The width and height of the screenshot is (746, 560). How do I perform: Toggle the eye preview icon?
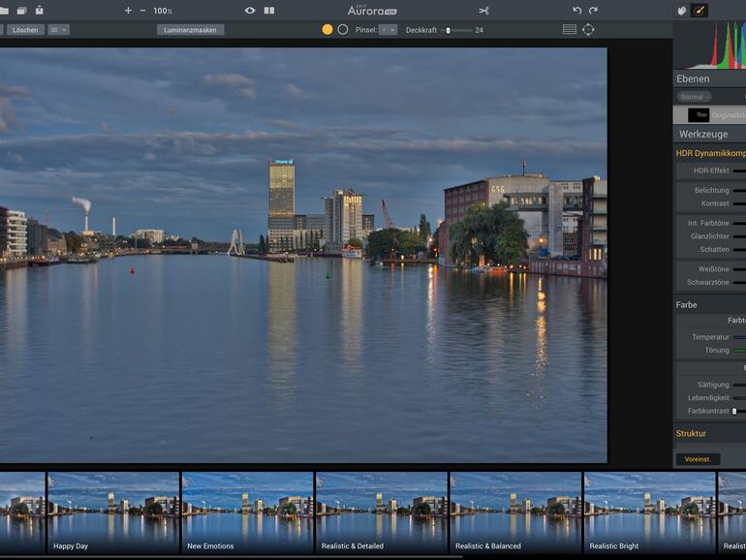(x=250, y=11)
